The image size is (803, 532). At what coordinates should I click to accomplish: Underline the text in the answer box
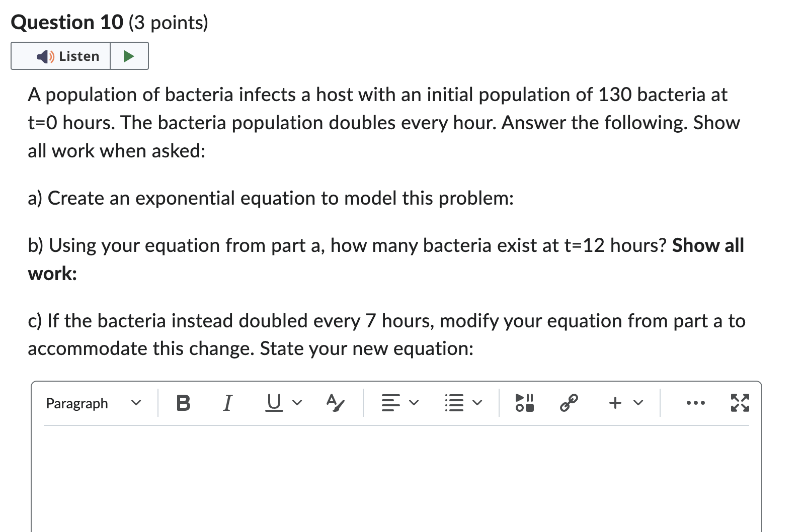pyautogui.click(x=273, y=402)
